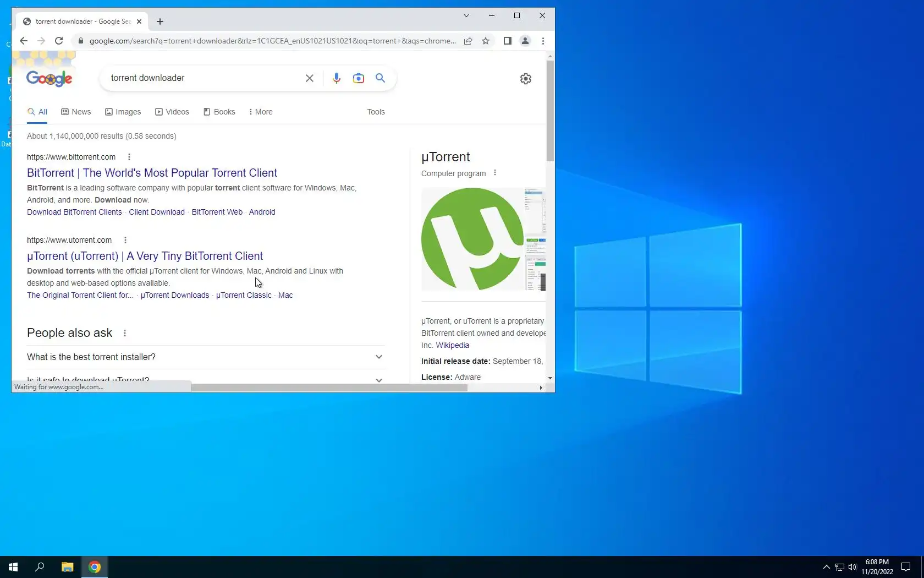Click the vertical scrollbar thumb
This screenshot has height=578, width=924.
[550, 111]
